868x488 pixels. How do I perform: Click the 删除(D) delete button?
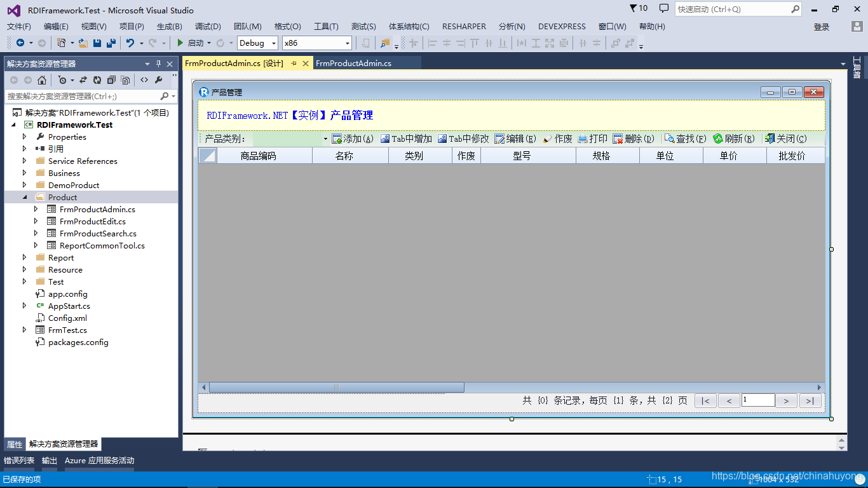click(x=634, y=139)
